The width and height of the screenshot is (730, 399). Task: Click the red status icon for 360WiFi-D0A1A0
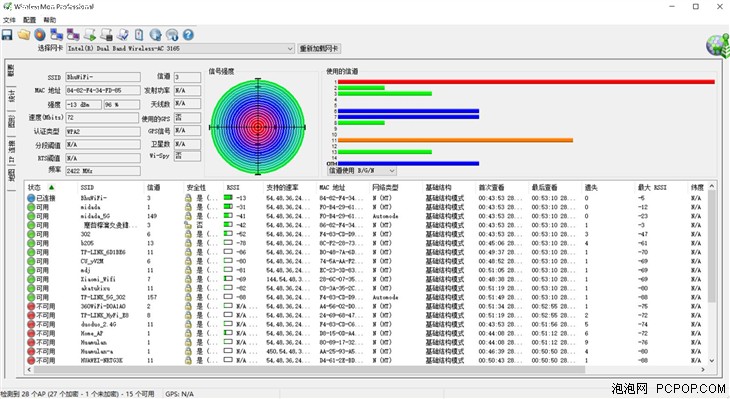[x=31, y=306]
